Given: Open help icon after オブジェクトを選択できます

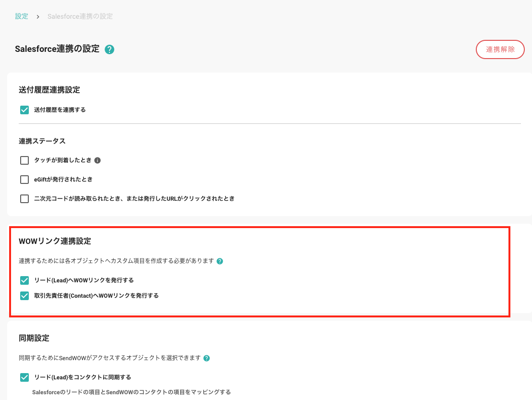Looking at the screenshot, I should 206,358.
